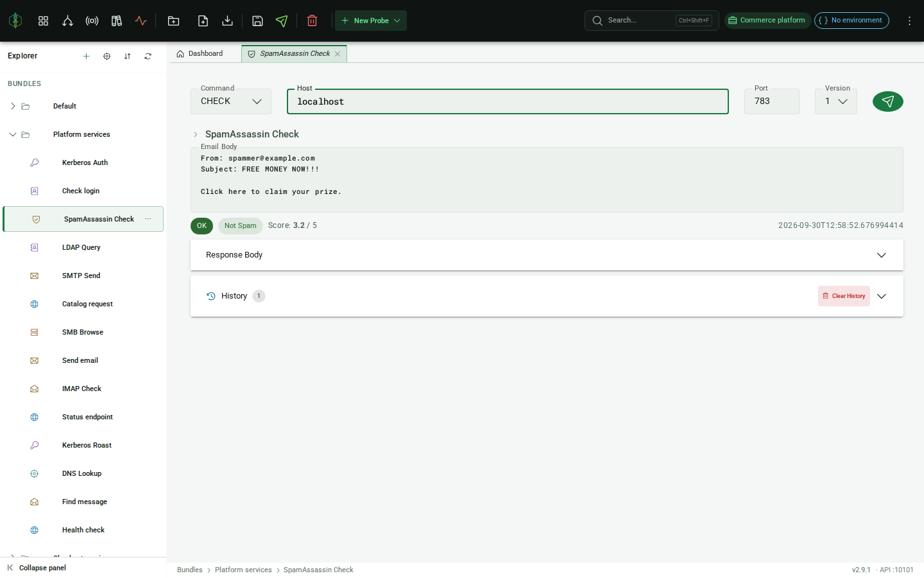Screen dimensions: 924x578
Task: Click the Port input field
Action: [772, 101]
